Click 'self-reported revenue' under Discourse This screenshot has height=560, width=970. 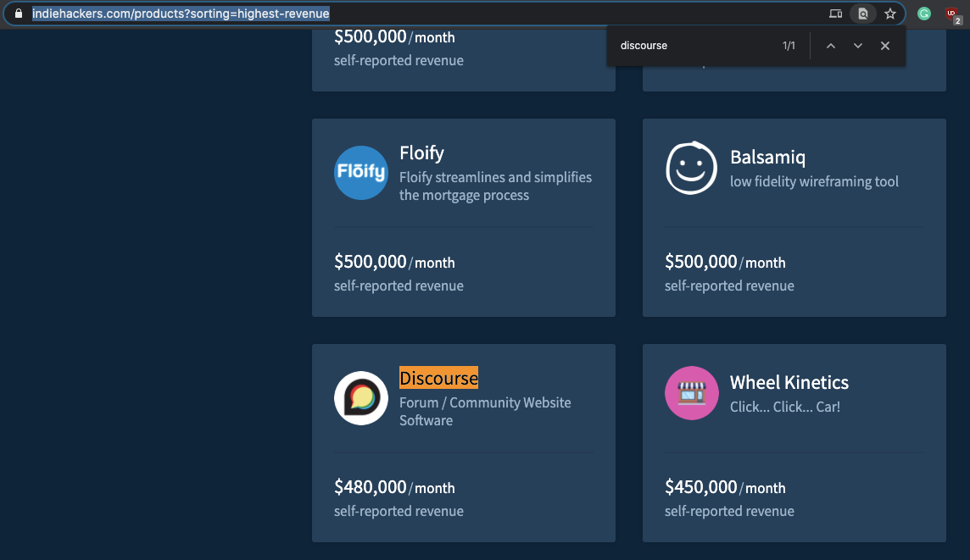(399, 511)
